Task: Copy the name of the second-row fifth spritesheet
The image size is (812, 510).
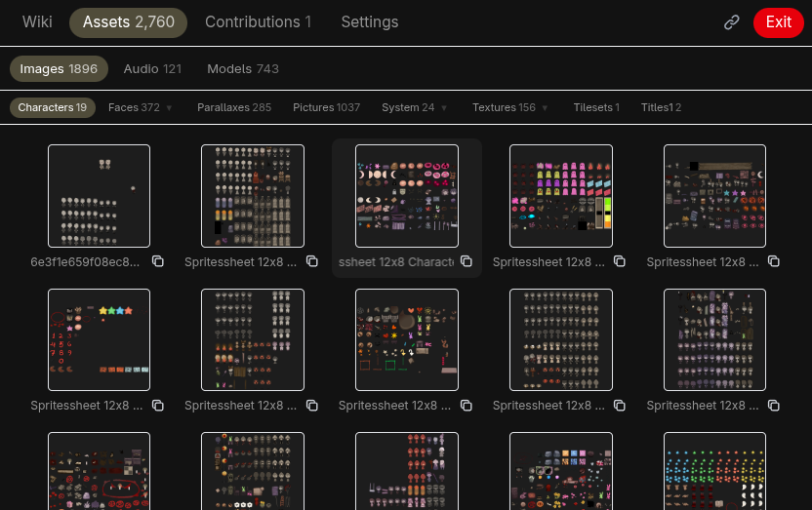Action: 774,406
